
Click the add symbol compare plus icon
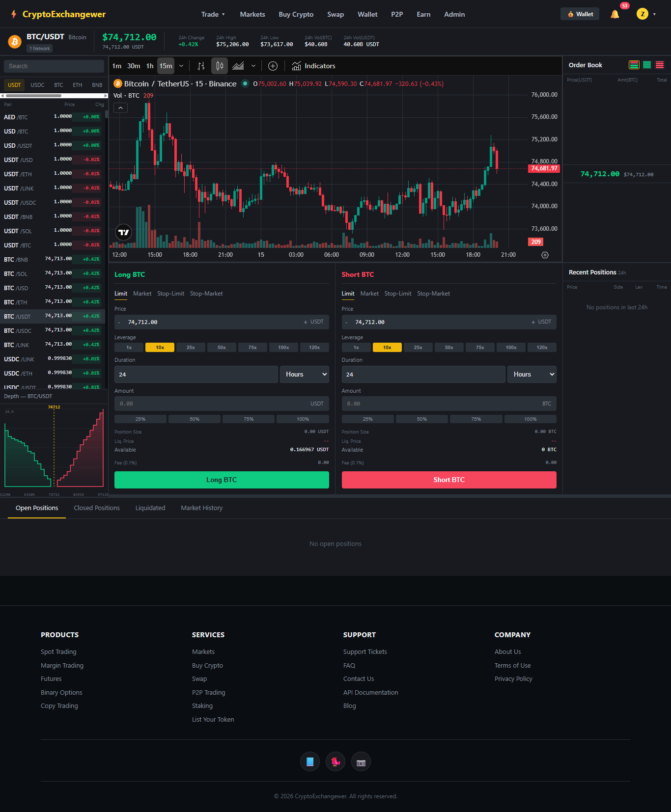tap(273, 66)
